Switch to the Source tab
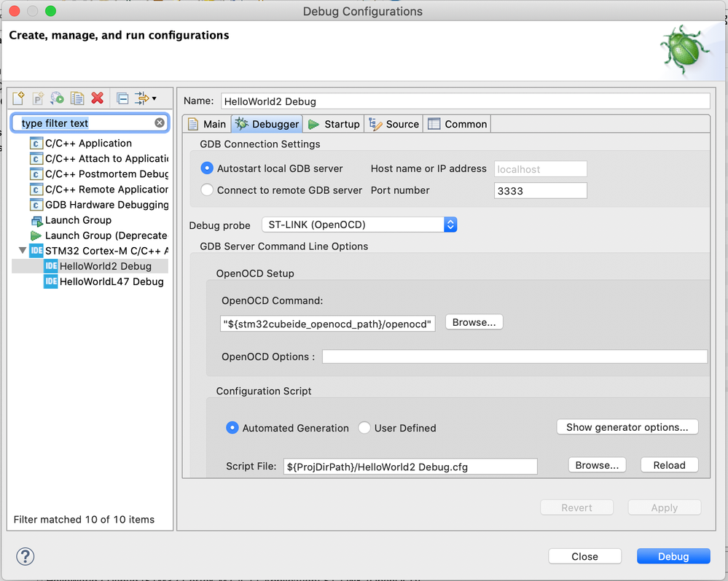The height and width of the screenshot is (581, 728). pos(394,124)
